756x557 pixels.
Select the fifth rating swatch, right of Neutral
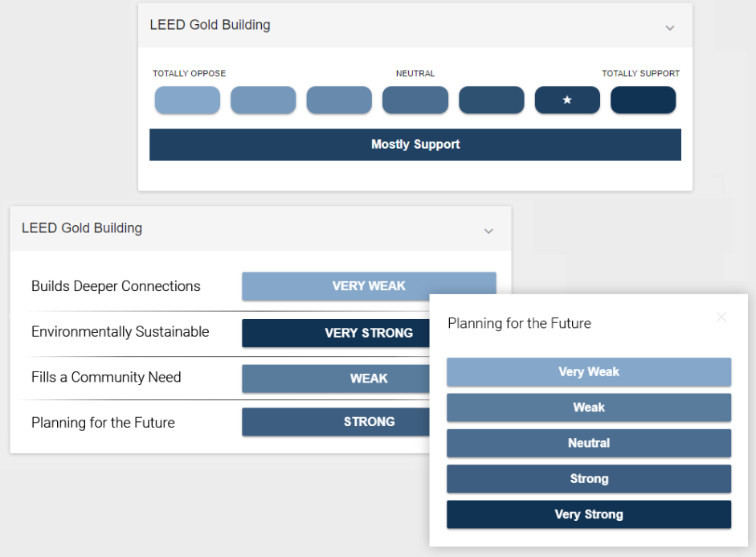[x=492, y=100]
